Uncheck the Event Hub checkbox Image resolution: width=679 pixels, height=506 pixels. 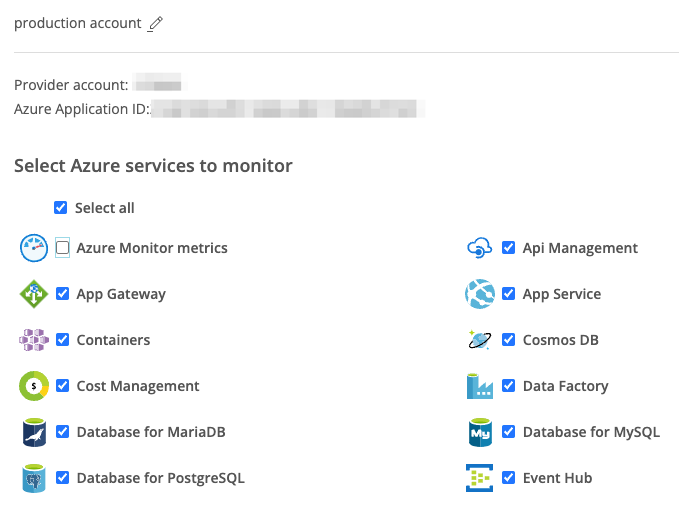click(x=509, y=478)
